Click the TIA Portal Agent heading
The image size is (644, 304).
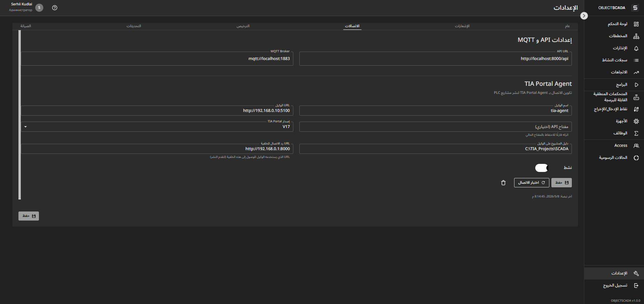click(548, 84)
